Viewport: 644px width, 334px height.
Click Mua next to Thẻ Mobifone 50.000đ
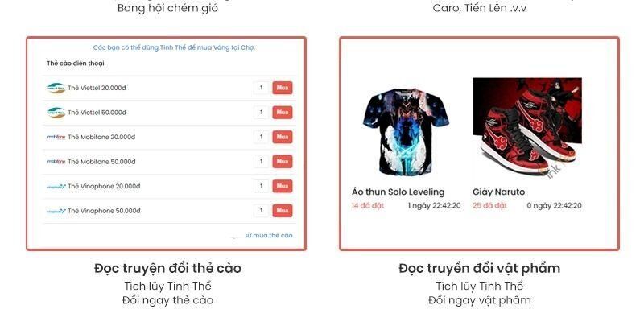(283, 162)
